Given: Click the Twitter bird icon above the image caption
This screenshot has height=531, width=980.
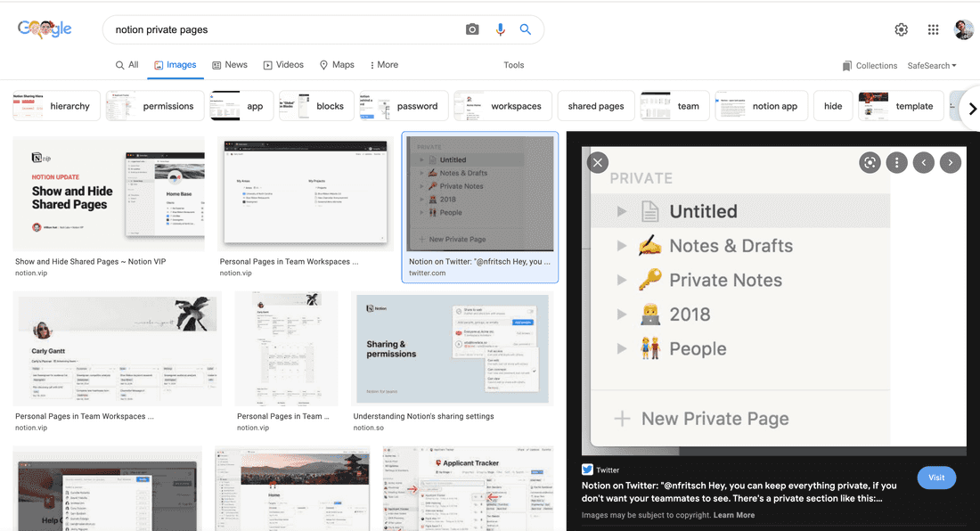Looking at the screenshot, I should coord(588,470).
